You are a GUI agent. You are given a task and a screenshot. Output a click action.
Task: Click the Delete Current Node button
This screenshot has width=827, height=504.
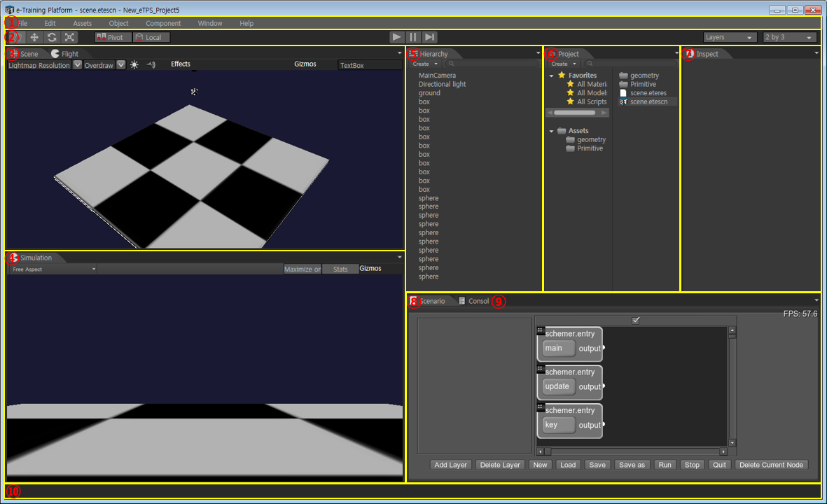[772, 465]
